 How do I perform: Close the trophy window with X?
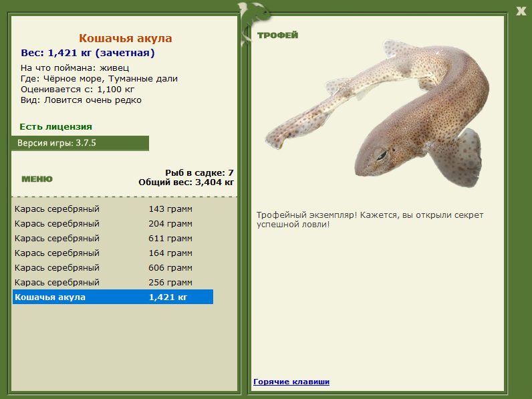click(x=521, y=11)
